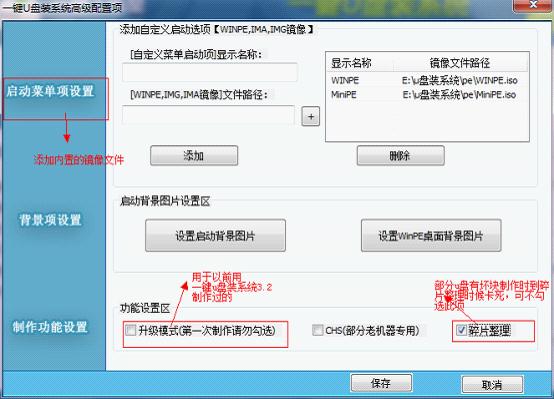
Task: Select the WINPE row in the list
Action: click(427, 81)
